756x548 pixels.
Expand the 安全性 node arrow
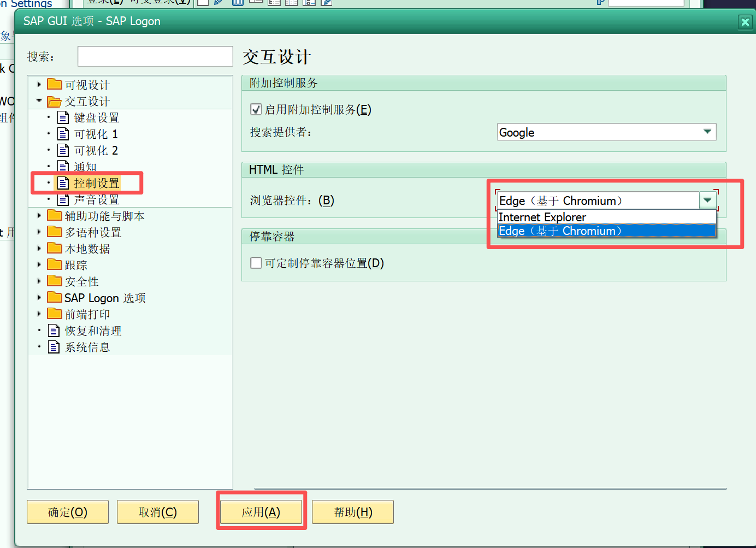[x=39, y=281]
